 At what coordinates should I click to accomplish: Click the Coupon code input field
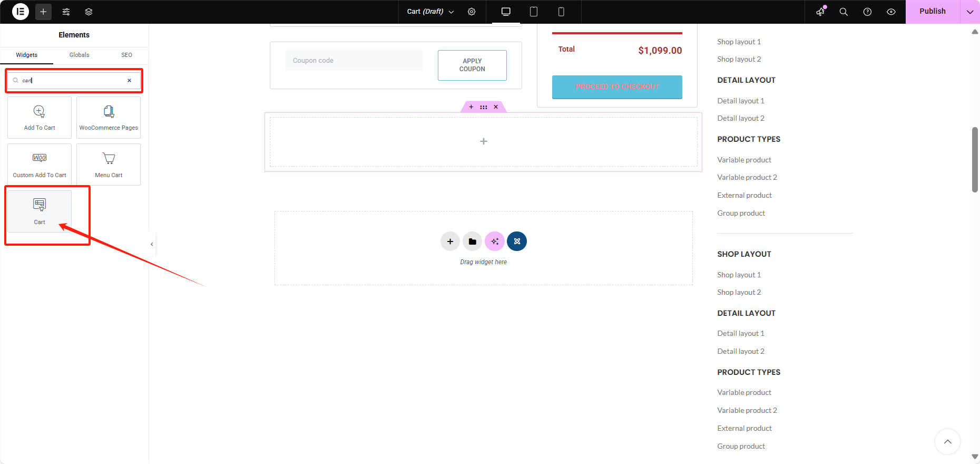354,61
